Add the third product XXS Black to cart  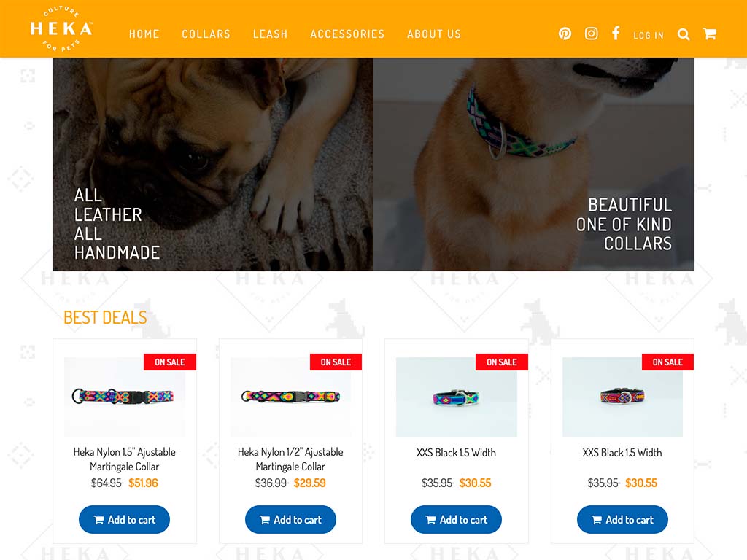pyautogui.click(x=456, y=519)
